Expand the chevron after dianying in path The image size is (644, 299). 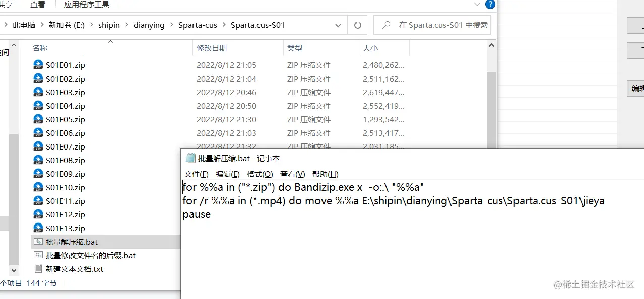(171, 25)
